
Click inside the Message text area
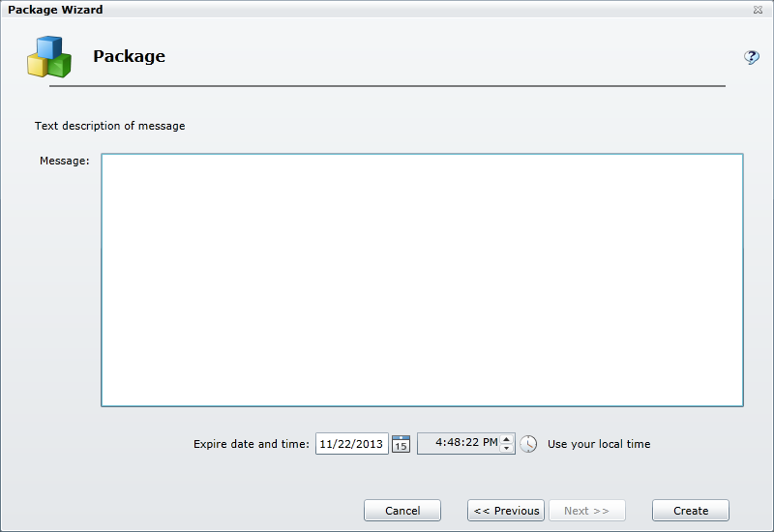coord(422,280)
